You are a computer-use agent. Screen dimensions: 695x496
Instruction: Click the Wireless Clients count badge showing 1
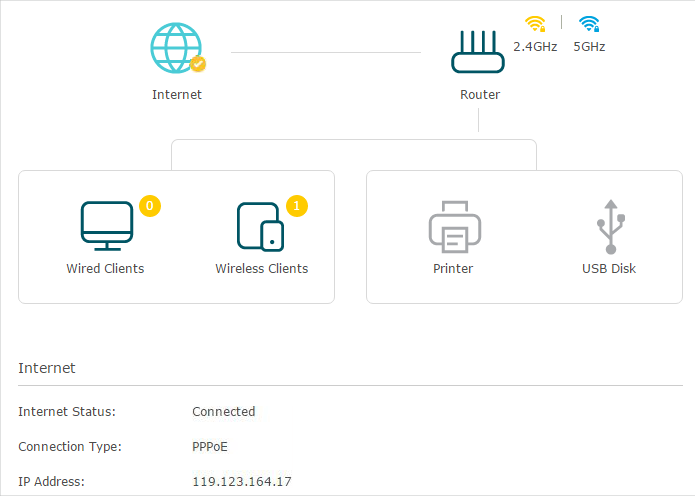297,206
